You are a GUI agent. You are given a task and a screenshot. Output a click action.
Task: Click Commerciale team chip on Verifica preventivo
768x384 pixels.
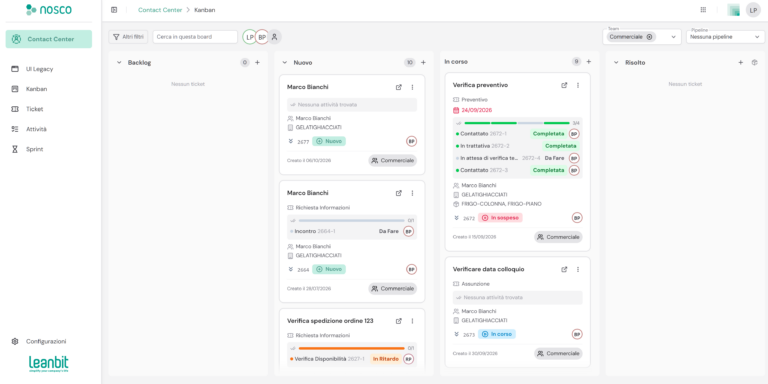[x=558, y=237]
